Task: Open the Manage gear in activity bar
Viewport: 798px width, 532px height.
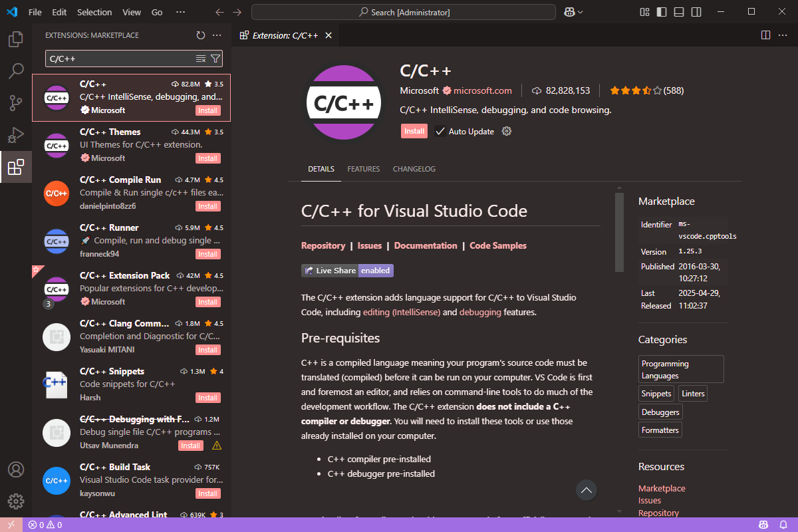Action: tap(16, 501)
